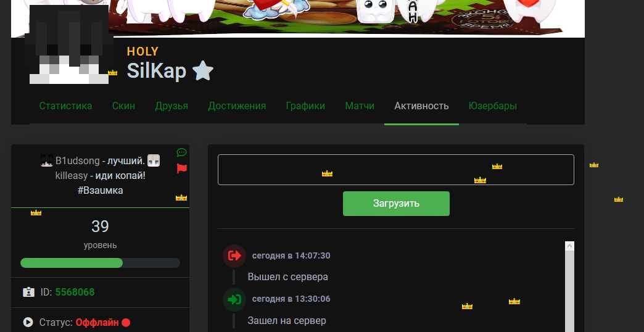Open the Друзья tab
This screenshot has height=332, width=644.
(x=171, y=106)
